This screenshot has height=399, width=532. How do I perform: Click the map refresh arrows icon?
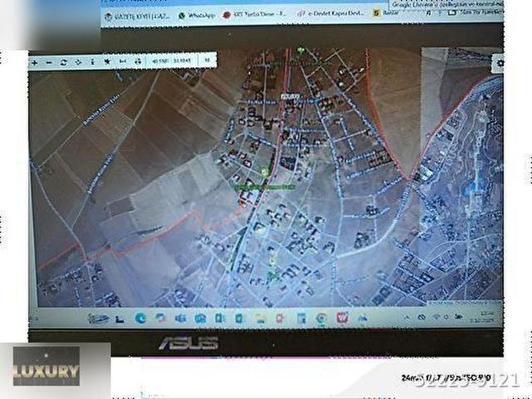[63, 62]
